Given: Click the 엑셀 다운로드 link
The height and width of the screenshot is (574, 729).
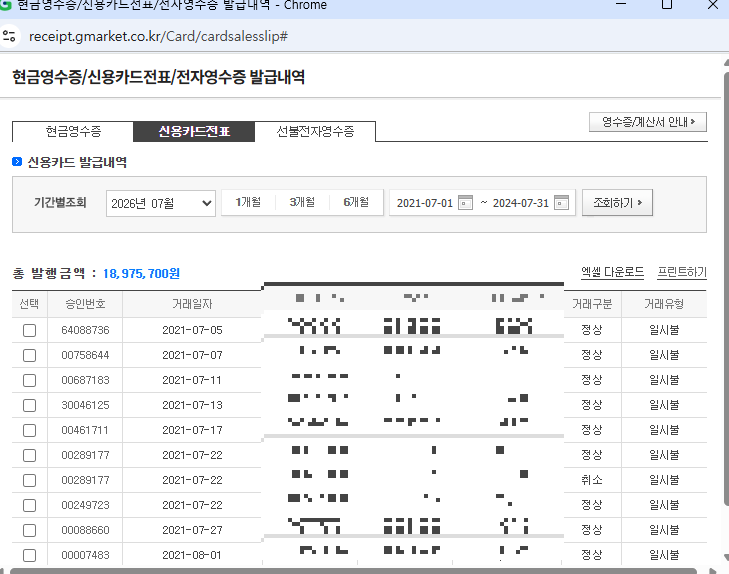Looking at the screenshot, I should click(x=612, y=272).
